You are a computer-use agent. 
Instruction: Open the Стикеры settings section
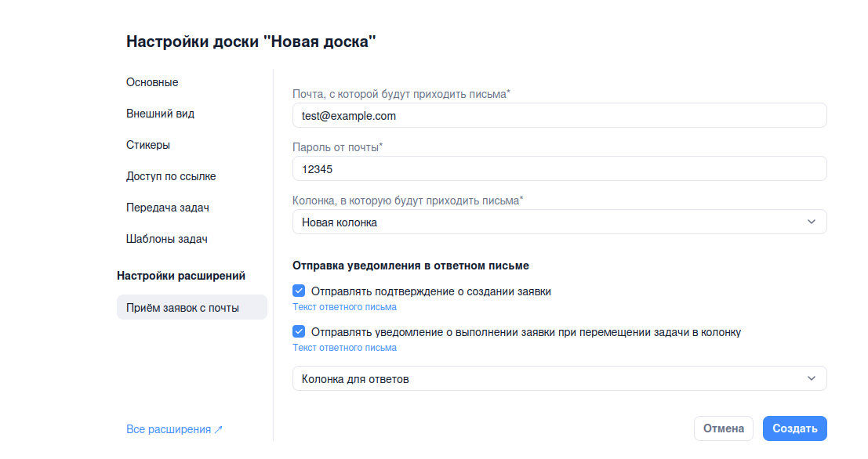click(x=148, y=145)
